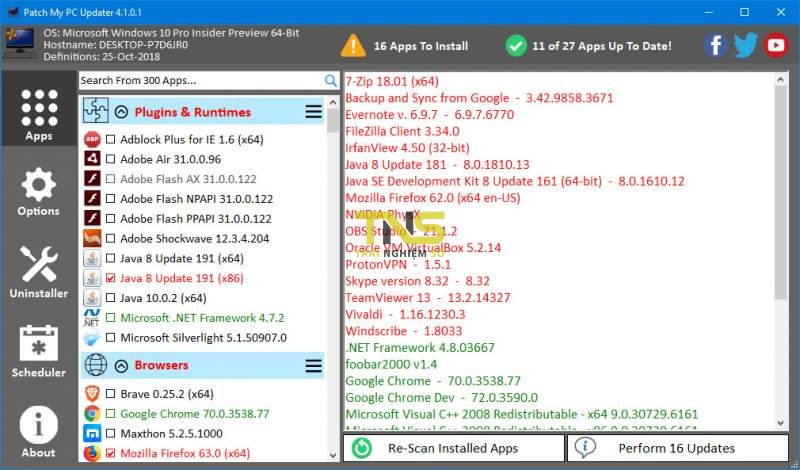Select the Google Chrome Dev entry
The image size is (800, 470).
pyautogui.click(x=441, y=398)
